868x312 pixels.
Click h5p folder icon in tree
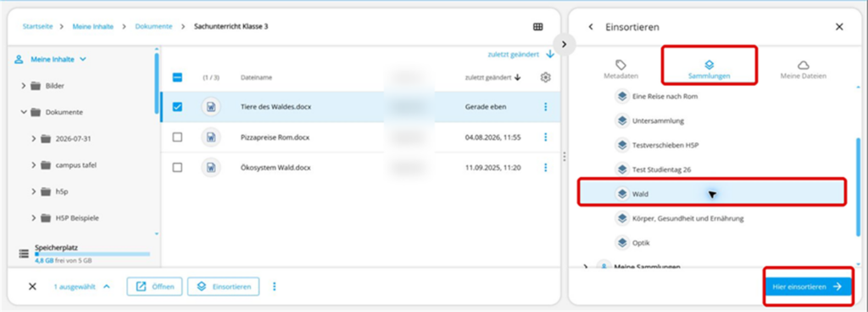(46, 192)
